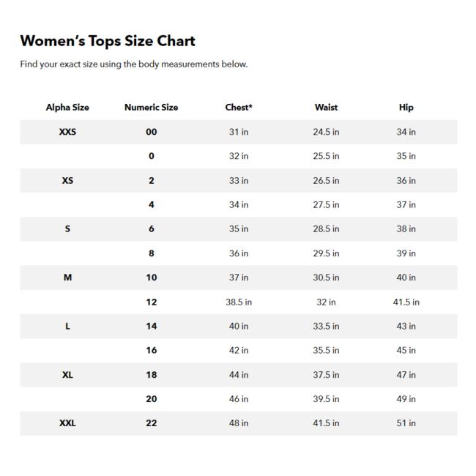
Task: Select the XS alpha size cell
Action: pyautogui.click(x=67, y=181)
